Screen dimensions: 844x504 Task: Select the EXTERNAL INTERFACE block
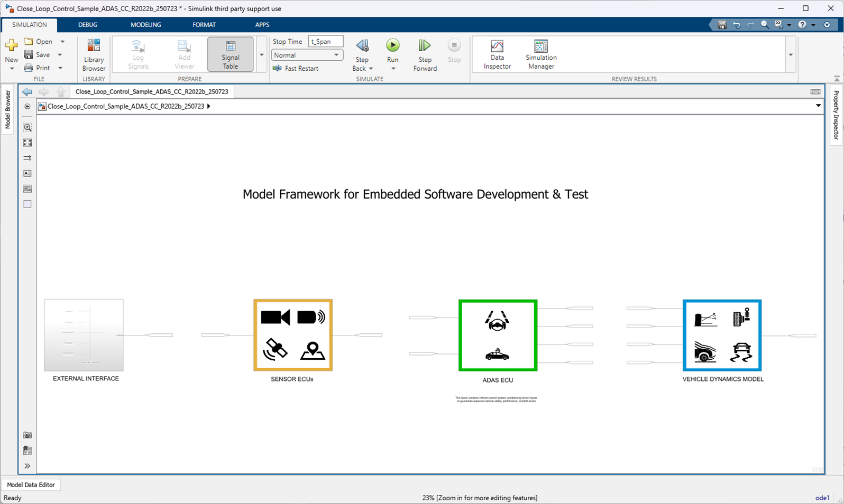[x=84, y=335]
